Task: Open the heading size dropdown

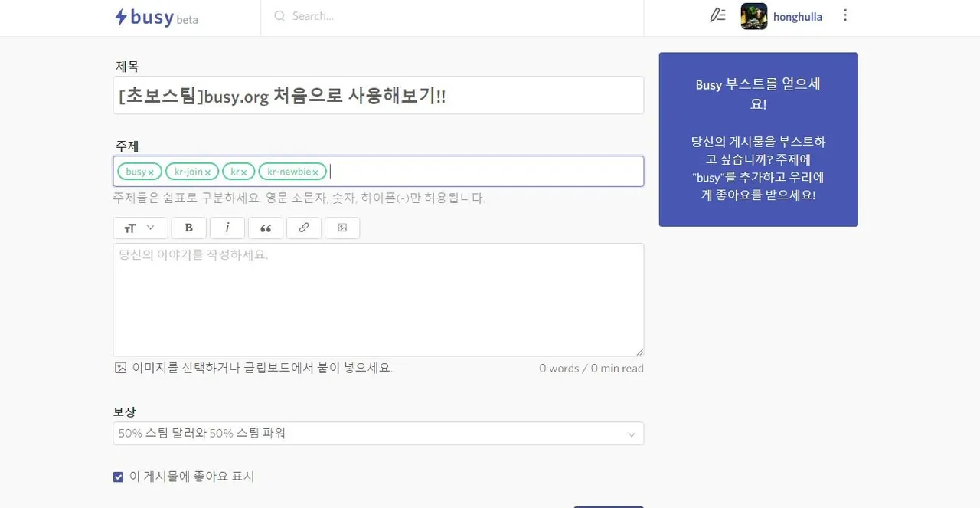Action: click(x=140, y=228)
